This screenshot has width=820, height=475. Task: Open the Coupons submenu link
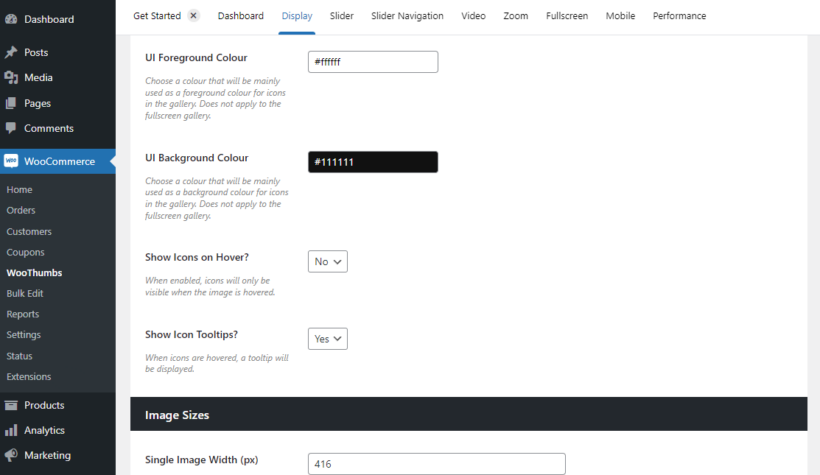tap(25, 252)
